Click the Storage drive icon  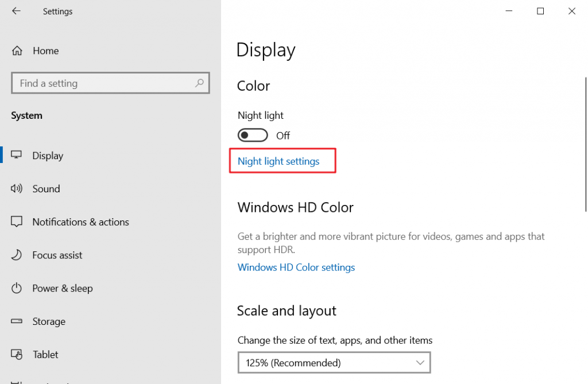click(18, 321)
